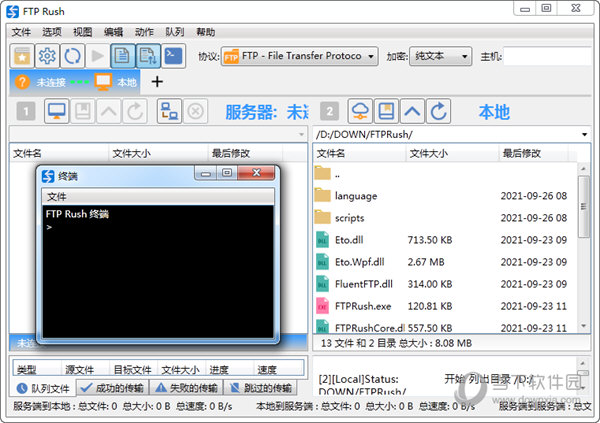
Task: Open the 视图 menu
Action: click(82, 32)
